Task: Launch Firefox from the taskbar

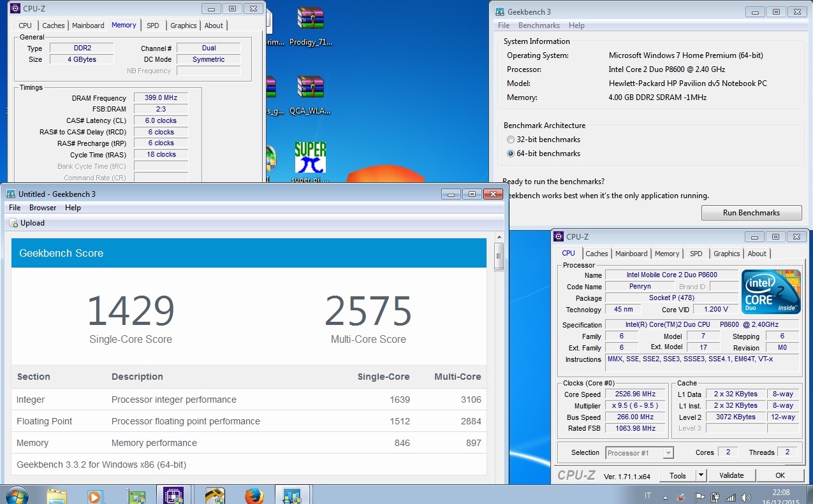Action: (x=254, y=495)
